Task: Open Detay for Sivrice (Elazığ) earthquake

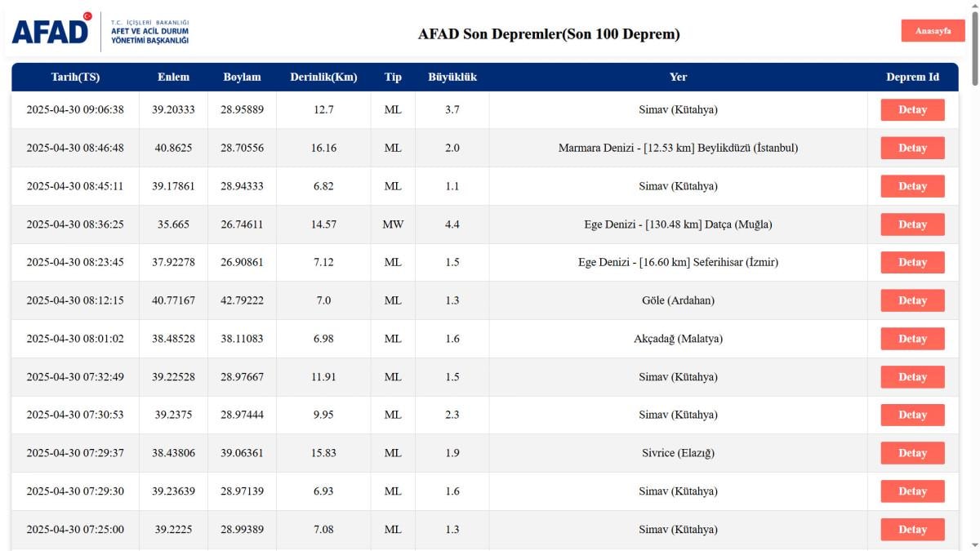Action: point(912,453)
